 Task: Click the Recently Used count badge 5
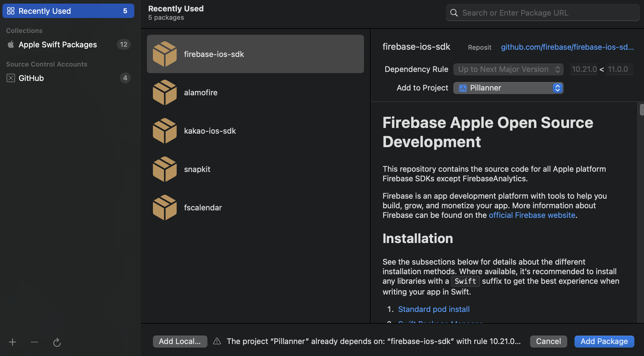coord(125,11)
